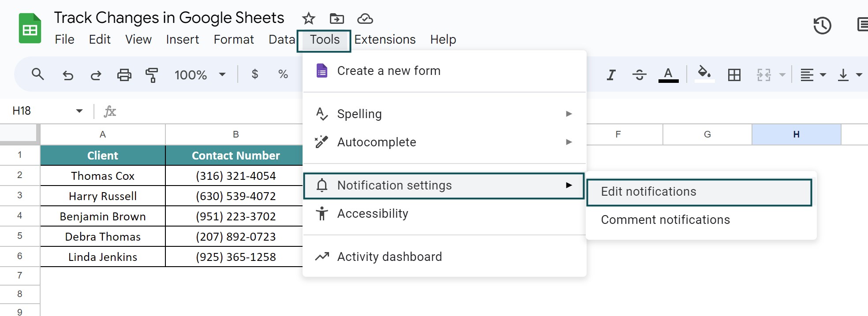
Task: Expand the Spelling submenu
Action: click(445, 114)
